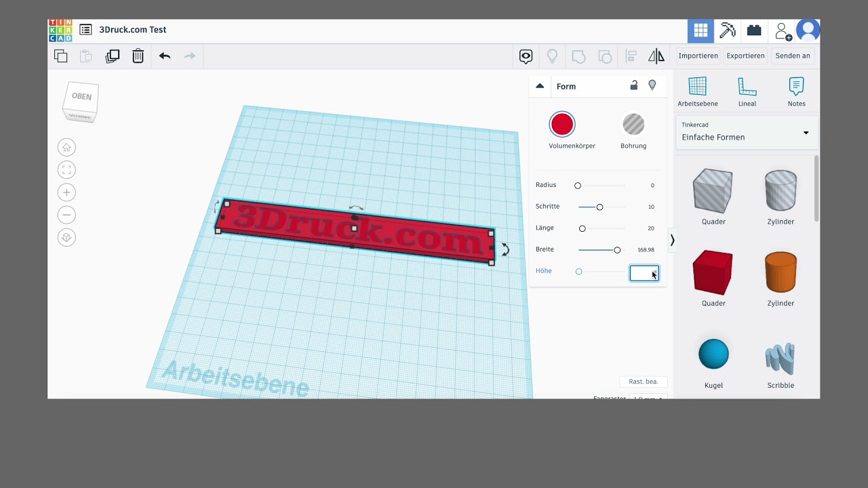Click the Radius slider handle
The image size is (868, 488).
[x=578, y=185]
